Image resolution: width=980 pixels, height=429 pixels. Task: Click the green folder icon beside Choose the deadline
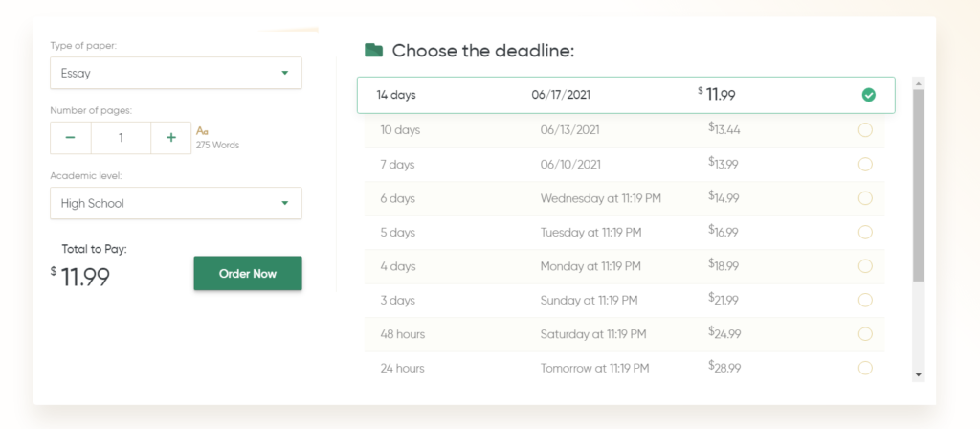tap(374, 50)
